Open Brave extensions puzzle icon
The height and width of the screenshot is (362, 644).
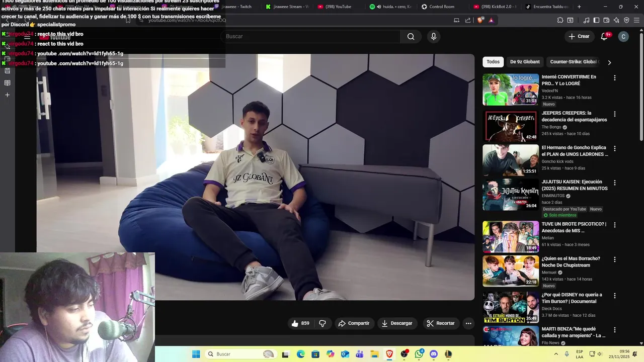[560, 20]
